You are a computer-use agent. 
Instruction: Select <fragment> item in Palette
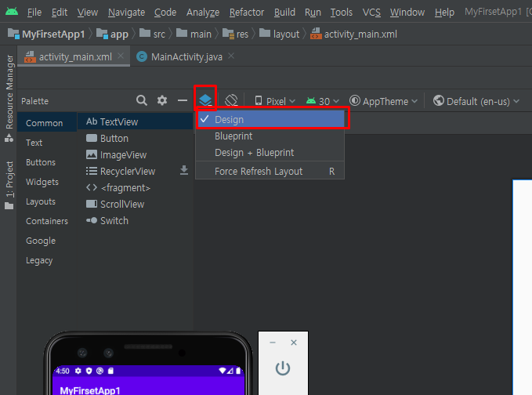click(136, 187)
